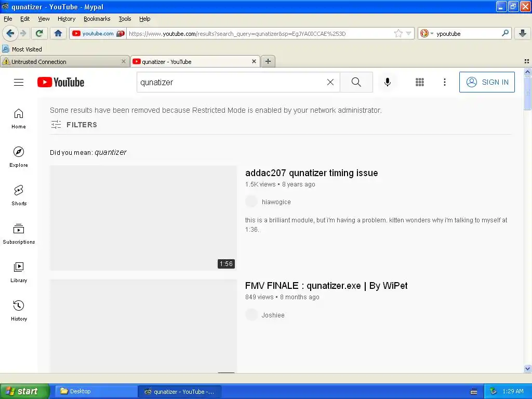
Task: Open the YouTube hamburger guide menu
Action: [19, 83]
